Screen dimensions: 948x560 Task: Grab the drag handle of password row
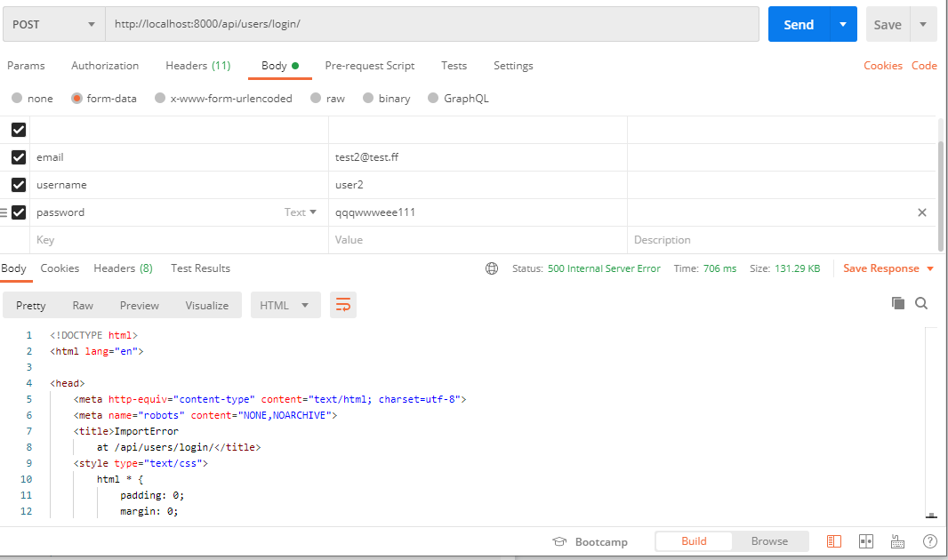[x=4, y=212]
